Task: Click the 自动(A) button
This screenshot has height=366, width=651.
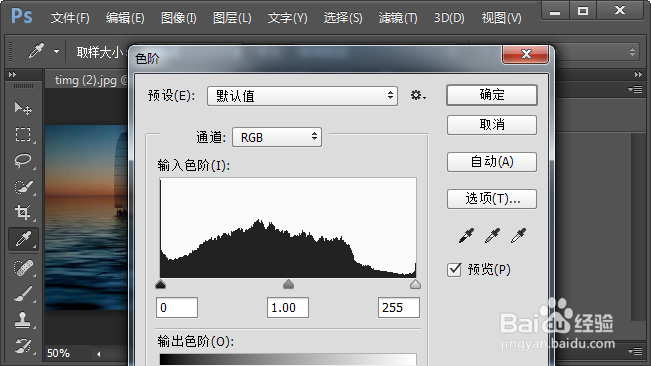Action: [492, 161]
